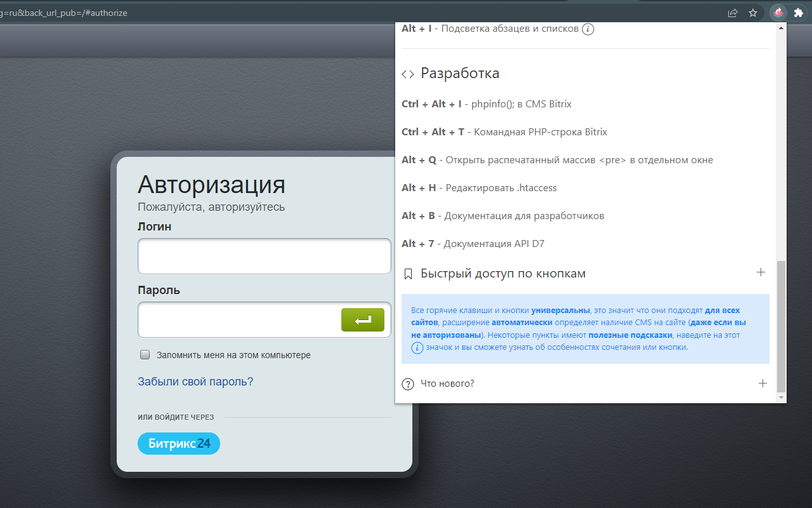812x508 pixels.
Task: Click the bookmark icon beside Быстрый доступ по кнопкам
Action: pos(408,274)
